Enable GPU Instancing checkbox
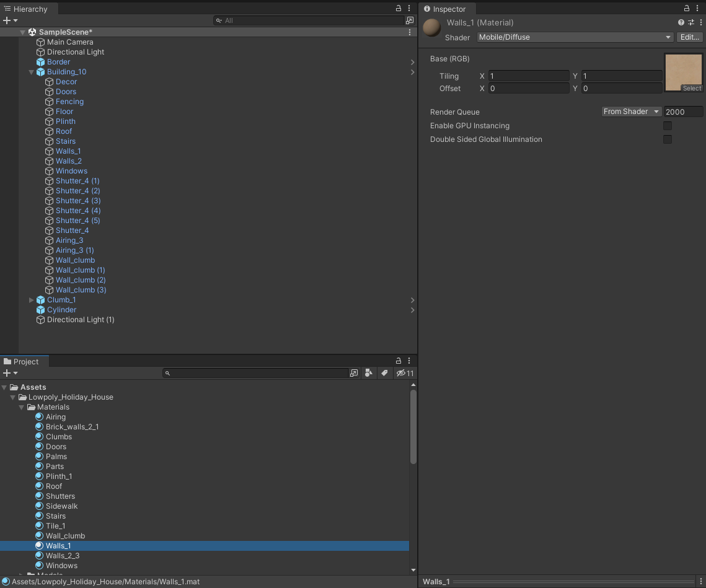Screen dimensions: 706x588 tap(668, 126)
